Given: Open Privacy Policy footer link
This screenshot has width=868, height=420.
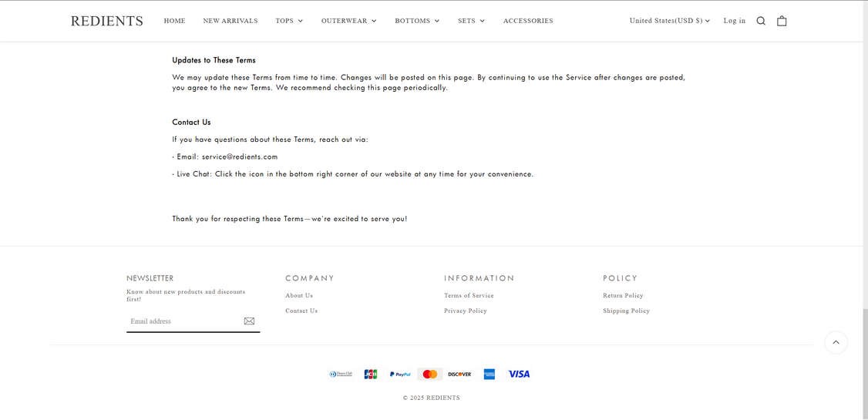Looking at the screenshot, I should pos(466,311).
